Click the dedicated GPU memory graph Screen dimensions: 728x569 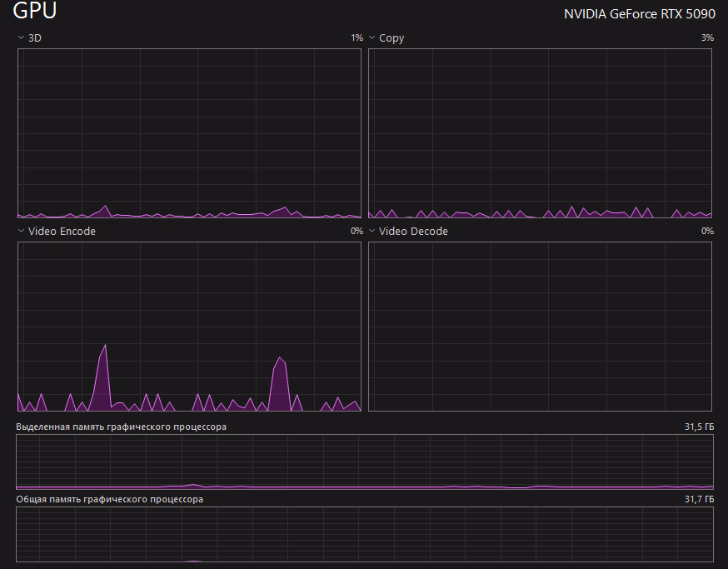tap(364, 461)
